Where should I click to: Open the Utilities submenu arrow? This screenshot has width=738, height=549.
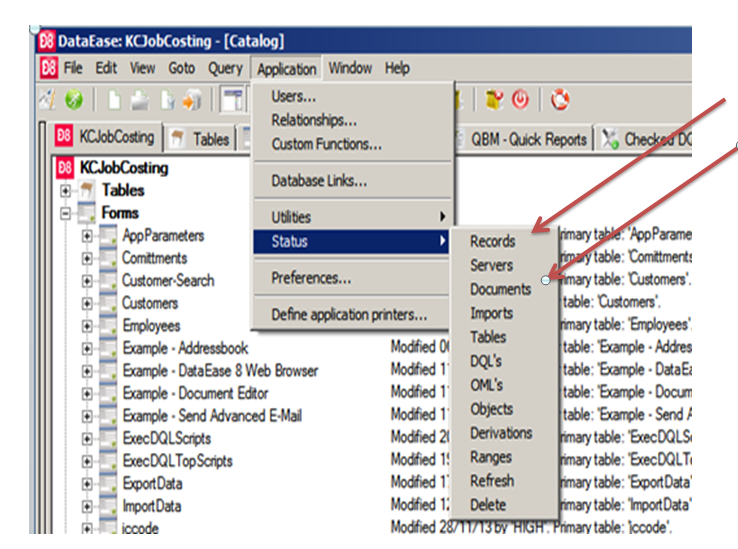442,217
